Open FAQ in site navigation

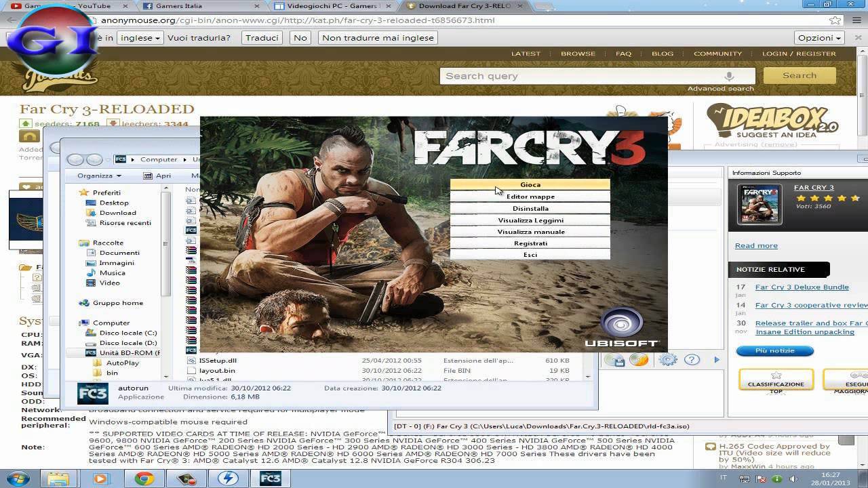click(x=623, y=54)
